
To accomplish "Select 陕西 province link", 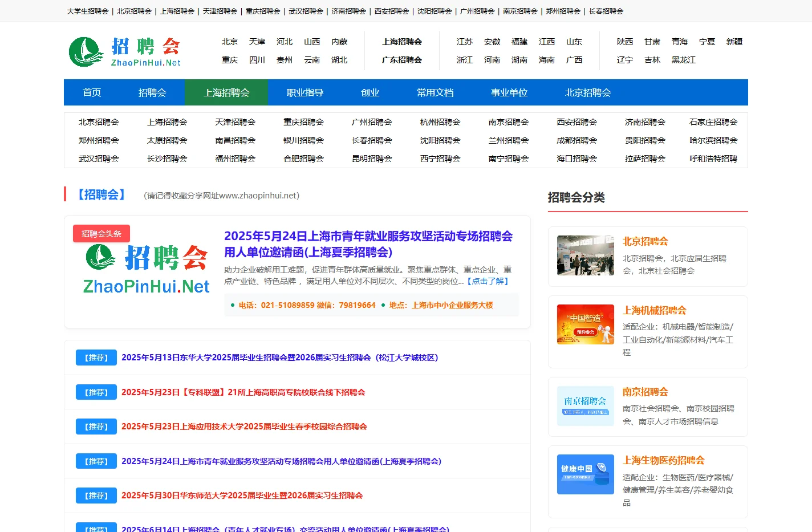I will (625, 42).
